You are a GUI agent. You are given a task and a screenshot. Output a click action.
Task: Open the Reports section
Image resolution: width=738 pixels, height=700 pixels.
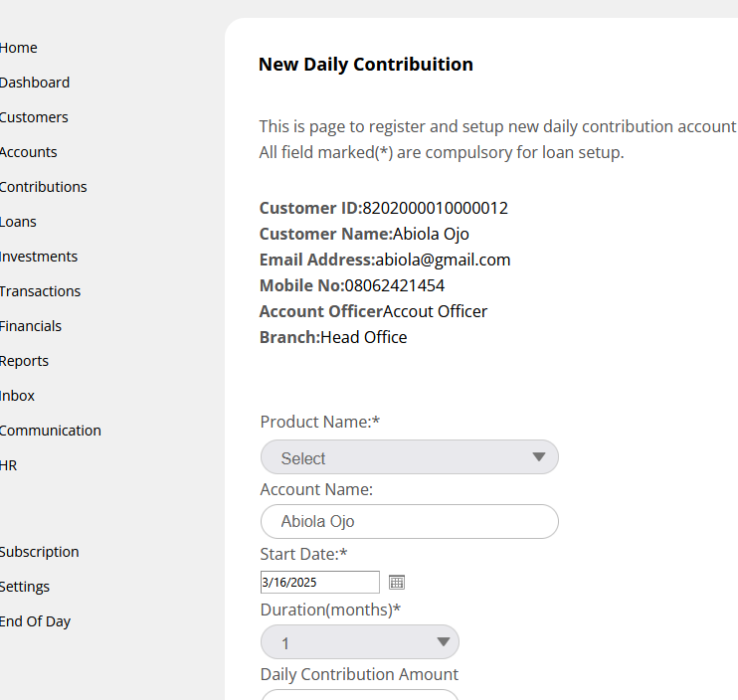pyautogui.click(x=25, y=361)
